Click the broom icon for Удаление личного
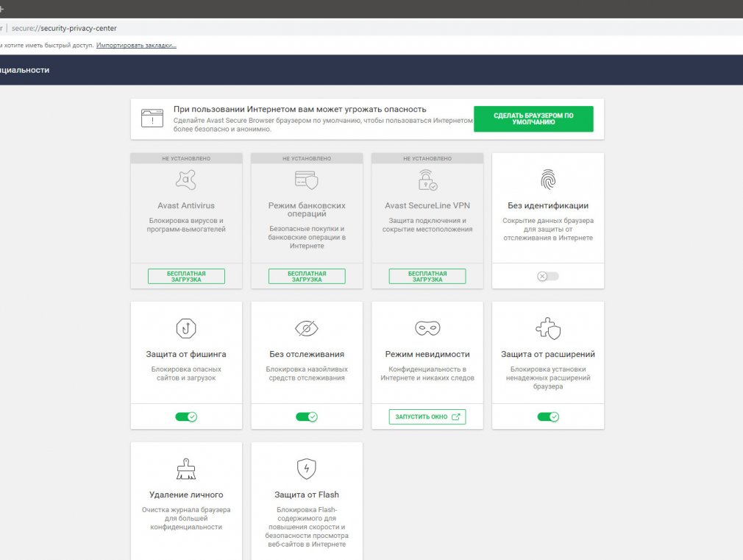The height and width of the screenshot is (560, 743). point(185,469)
